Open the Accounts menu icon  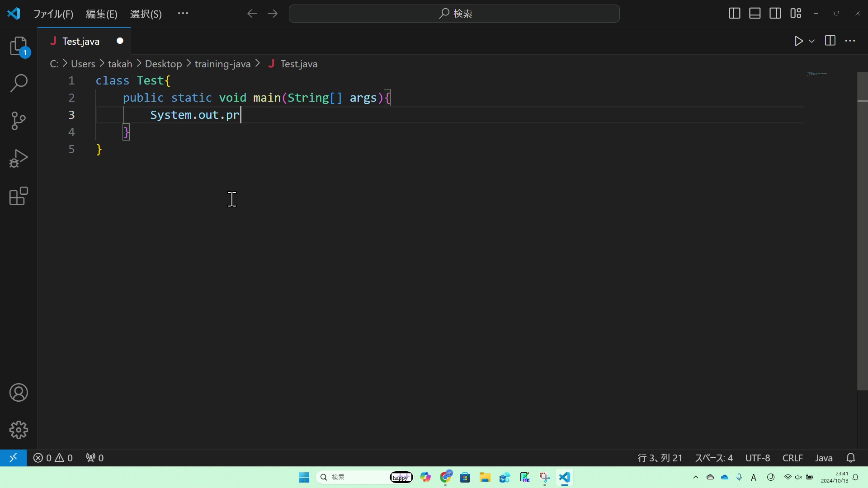19,393
